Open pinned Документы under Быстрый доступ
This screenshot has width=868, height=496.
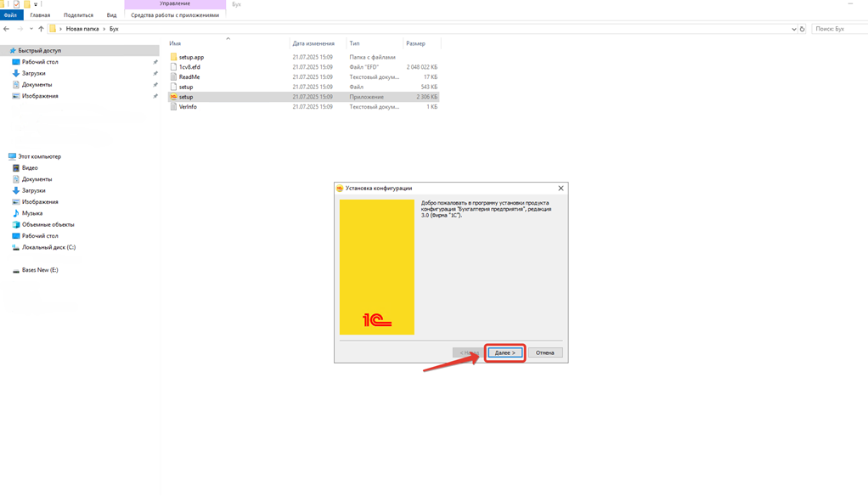(x=37, y=85)
